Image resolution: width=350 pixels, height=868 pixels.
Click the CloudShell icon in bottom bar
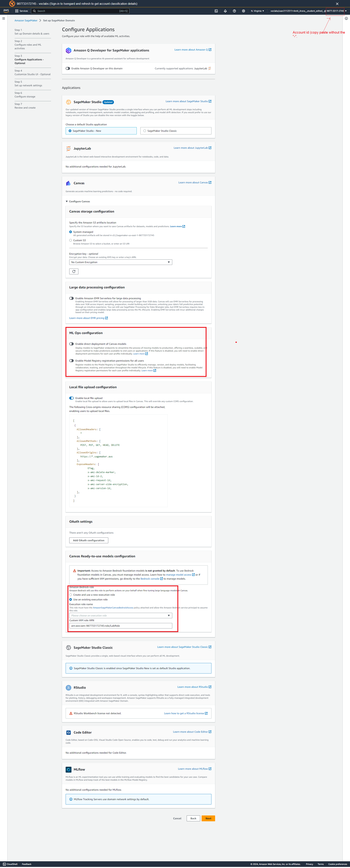4,864
